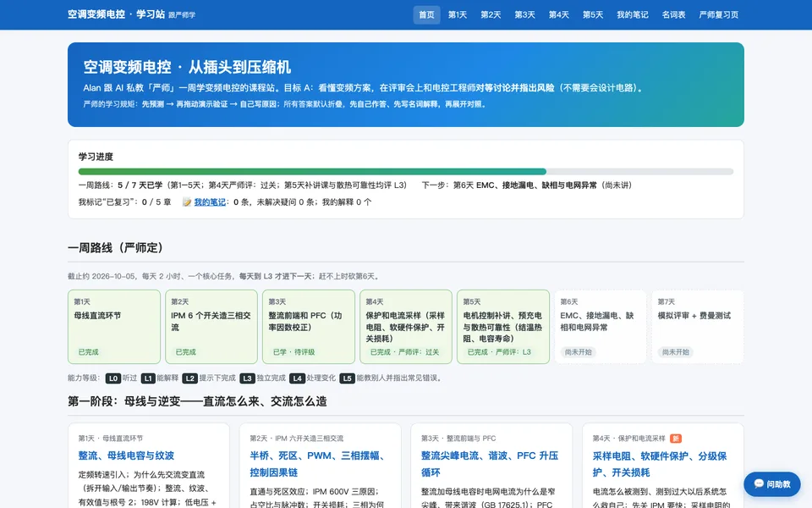This screenshot has width=812, height=508.
Task: Click the 我标记“已复习”: 0 / 5 章 text
Action: coord(124,202)
